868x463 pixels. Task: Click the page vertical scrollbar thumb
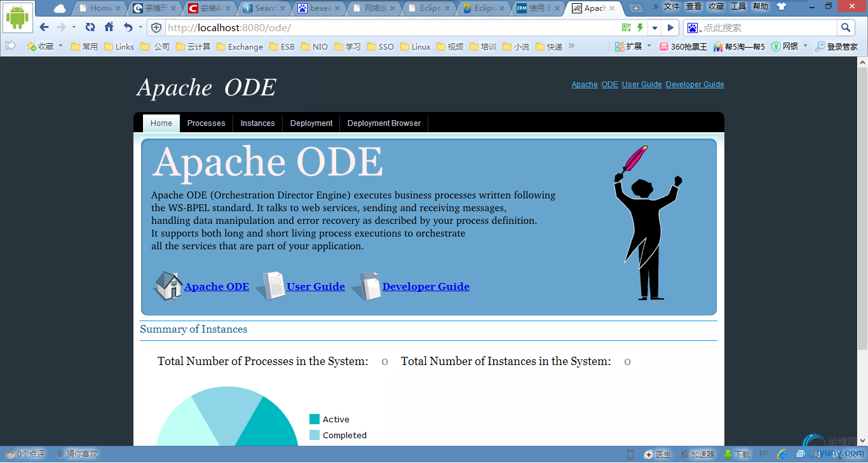pos(862,209)
